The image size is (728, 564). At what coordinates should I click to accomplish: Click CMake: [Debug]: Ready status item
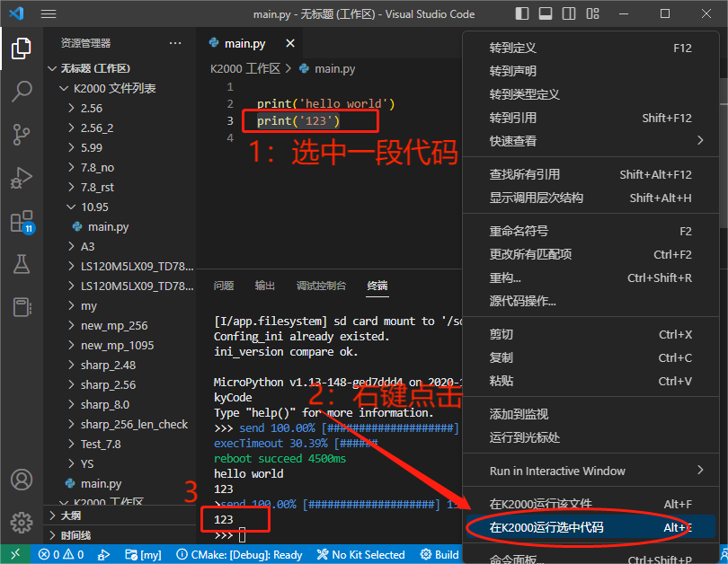tap(239, 554)
